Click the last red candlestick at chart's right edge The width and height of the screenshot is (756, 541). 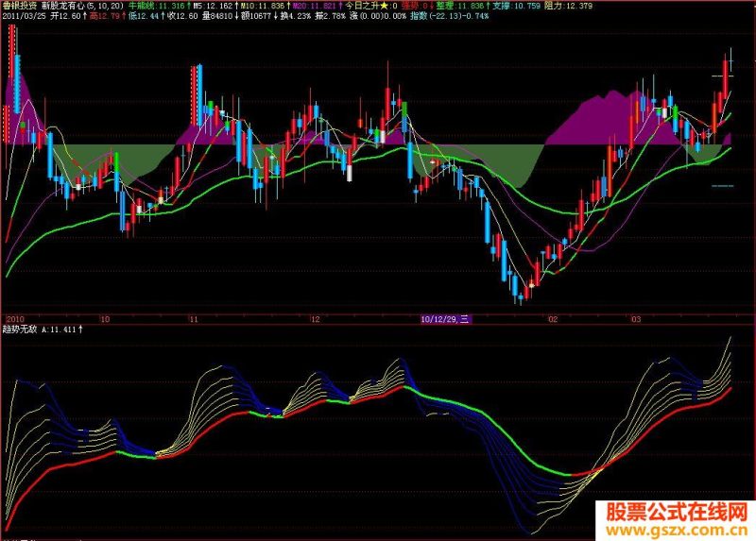coord(726,79)
